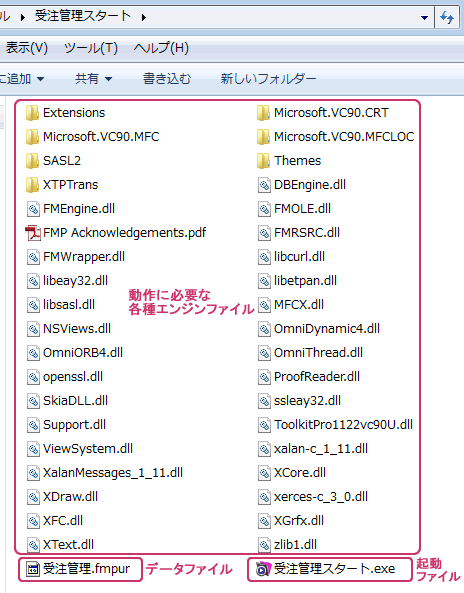The height and width of the screenshot is (593, 464).
Task: Expand the 共有 dropdown in toolbar
Action: [x=109, y=79]
